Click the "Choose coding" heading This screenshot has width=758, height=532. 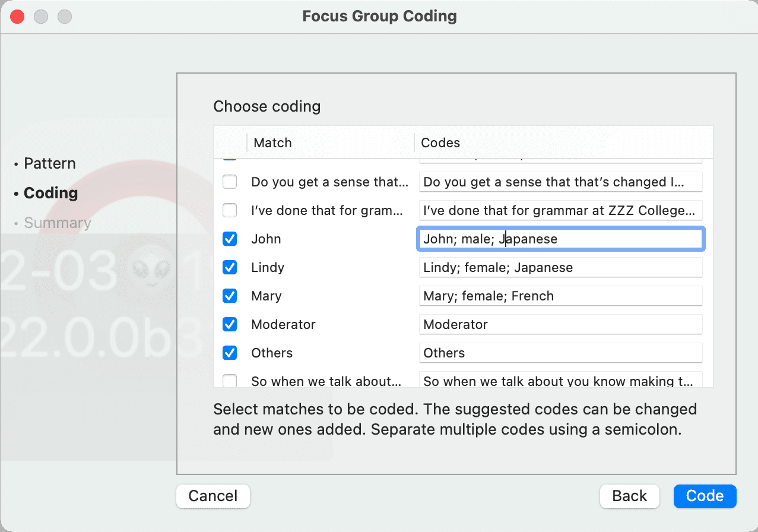coord(267,106)
